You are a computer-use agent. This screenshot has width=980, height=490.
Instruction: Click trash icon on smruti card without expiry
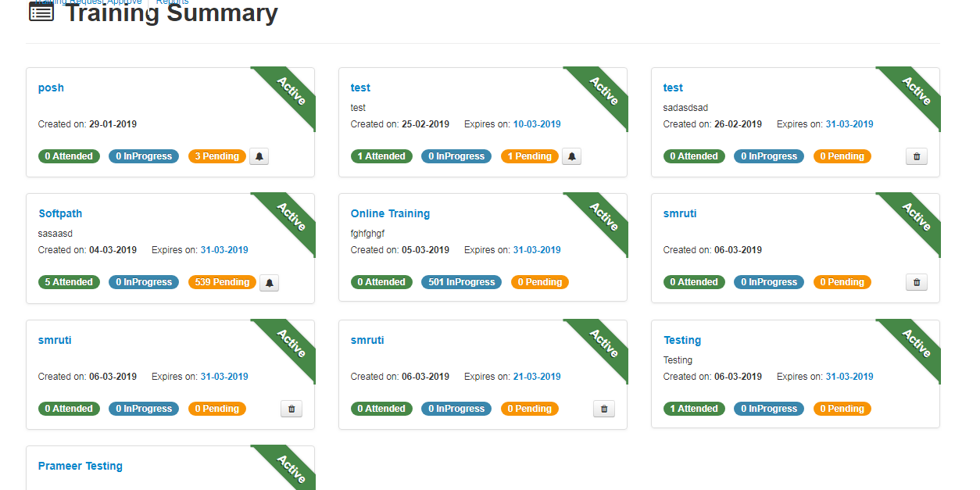click(916, 282)
